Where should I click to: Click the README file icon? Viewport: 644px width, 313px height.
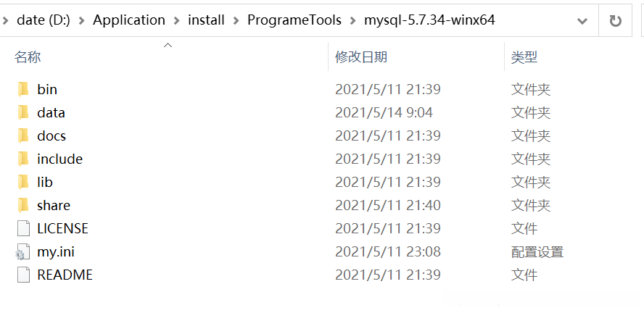[x=23, y=275]
